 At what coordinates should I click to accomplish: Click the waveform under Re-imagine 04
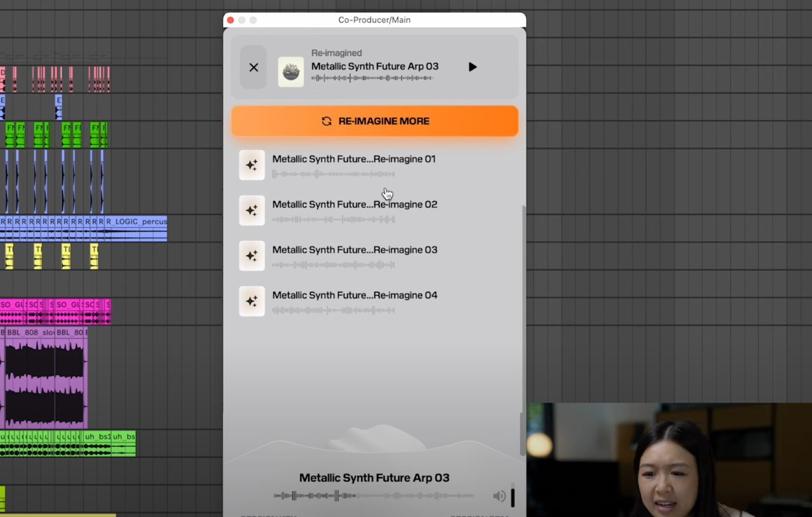pos(333,311)
